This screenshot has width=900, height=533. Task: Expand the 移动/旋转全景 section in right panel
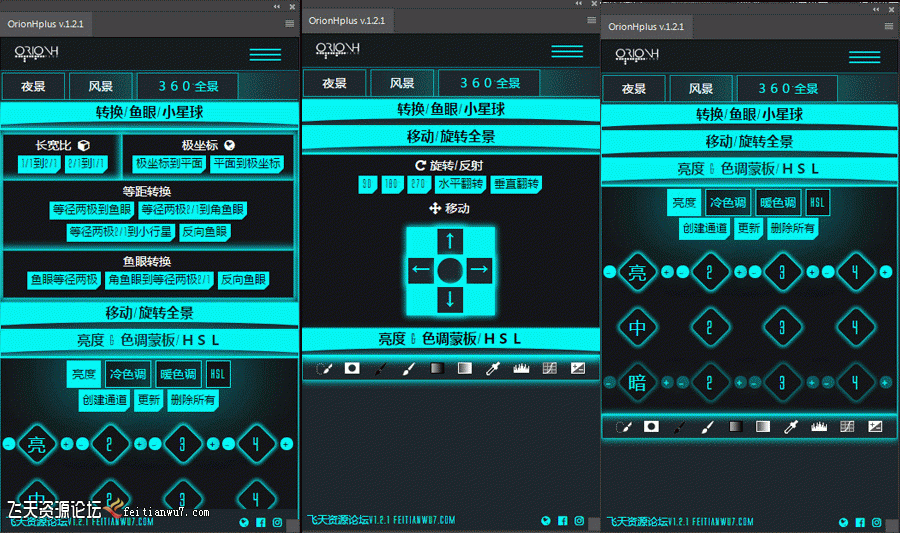750,142
